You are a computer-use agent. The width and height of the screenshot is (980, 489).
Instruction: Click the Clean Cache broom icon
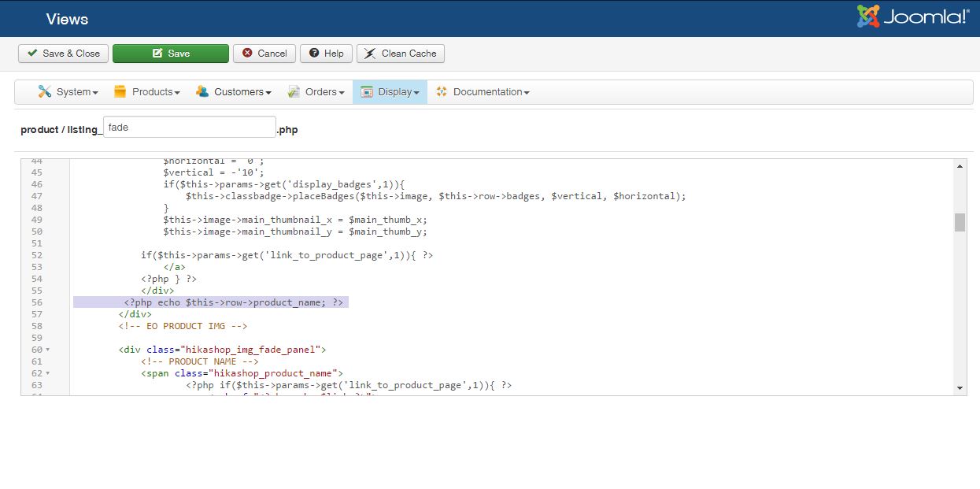370,54
